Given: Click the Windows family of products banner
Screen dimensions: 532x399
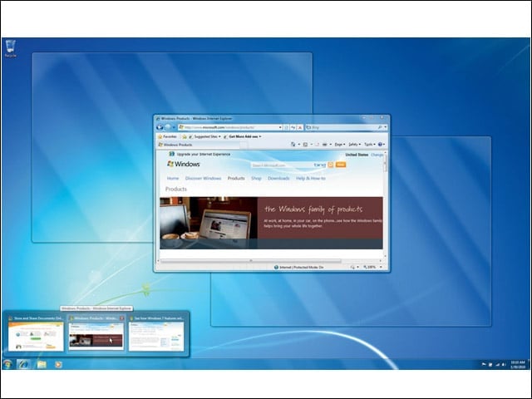Looking at the screenshot, I should [x=271, y=223].
